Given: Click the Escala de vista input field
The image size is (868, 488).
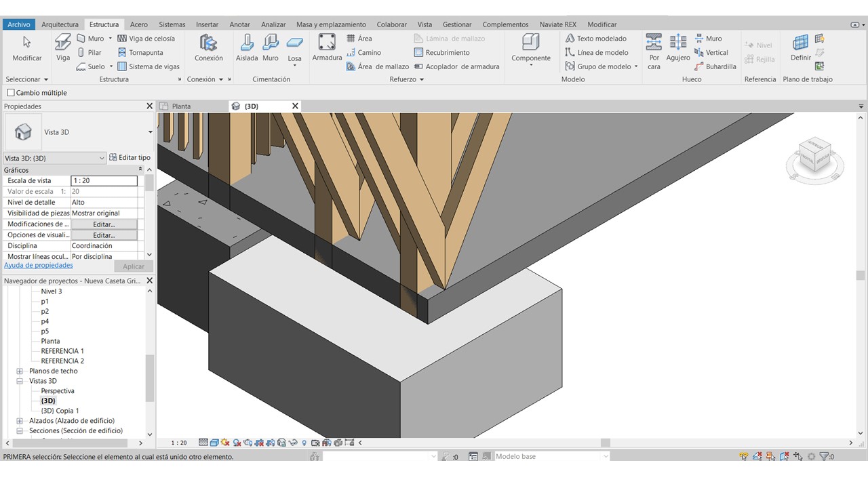Looking at the screenshot, I should [x=104, y=181].
